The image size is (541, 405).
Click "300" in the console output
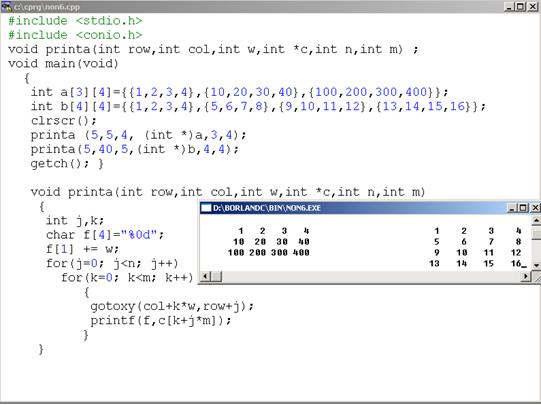point(279,253)
